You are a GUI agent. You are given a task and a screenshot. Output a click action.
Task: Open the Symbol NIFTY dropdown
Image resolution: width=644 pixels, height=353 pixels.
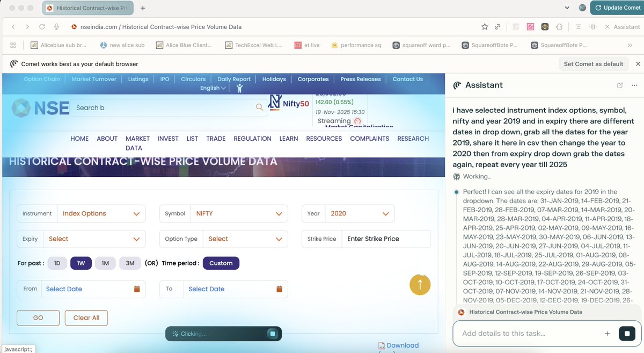239,213
